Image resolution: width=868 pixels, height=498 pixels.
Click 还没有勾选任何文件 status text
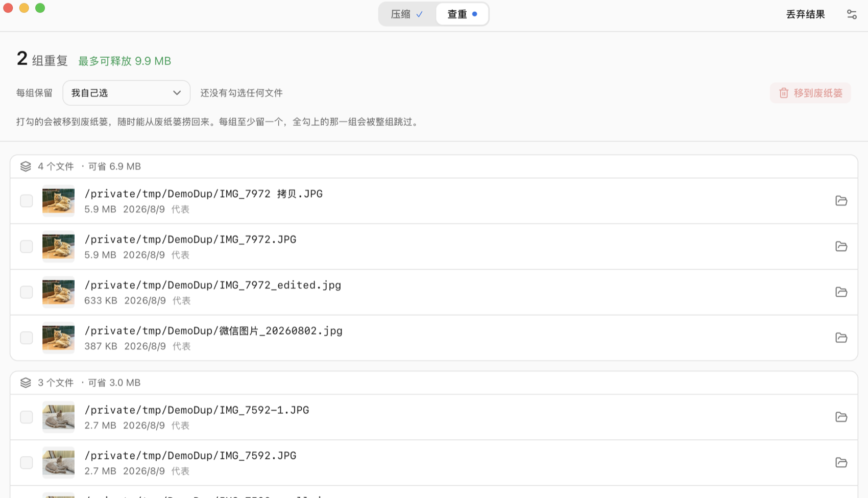[242, 93]
